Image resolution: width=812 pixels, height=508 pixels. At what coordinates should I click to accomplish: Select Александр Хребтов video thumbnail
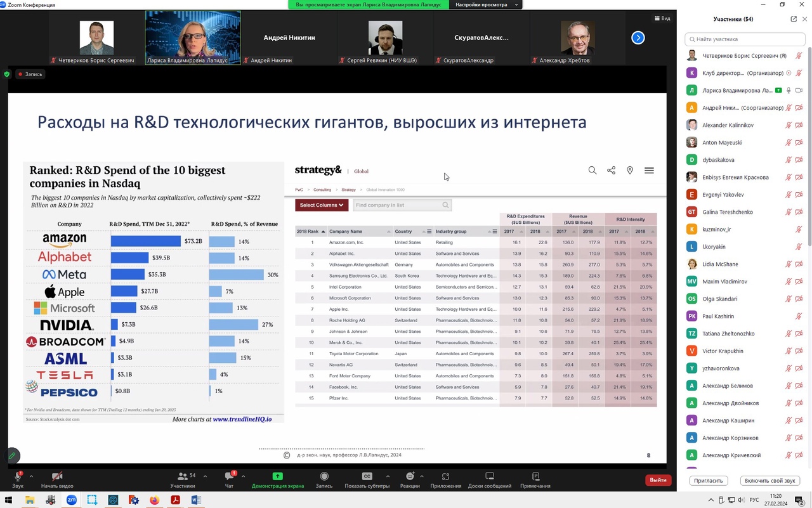[x=577, y=37]
